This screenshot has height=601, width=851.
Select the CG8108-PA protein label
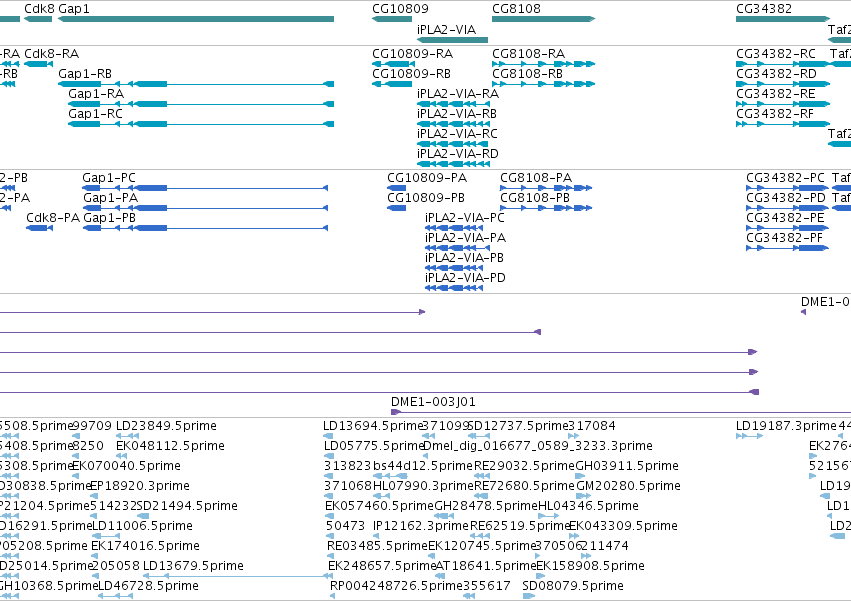(536, 178)
